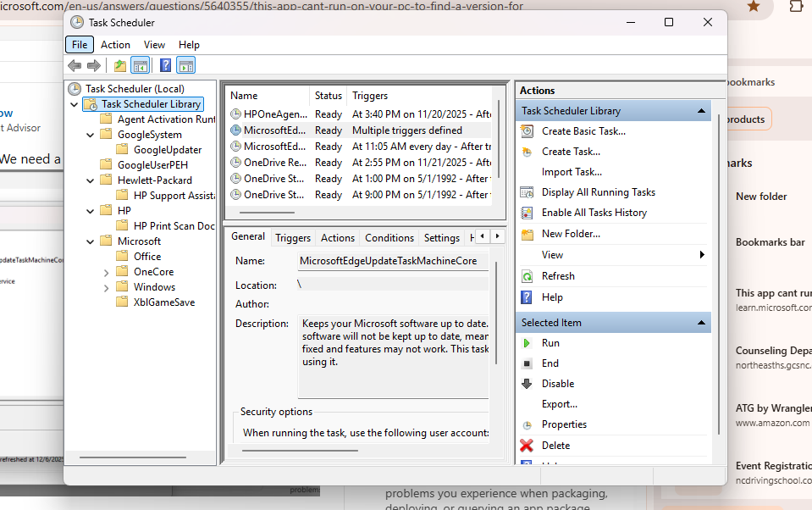Click Display All Running Tasks icon

tap(527, 192)
